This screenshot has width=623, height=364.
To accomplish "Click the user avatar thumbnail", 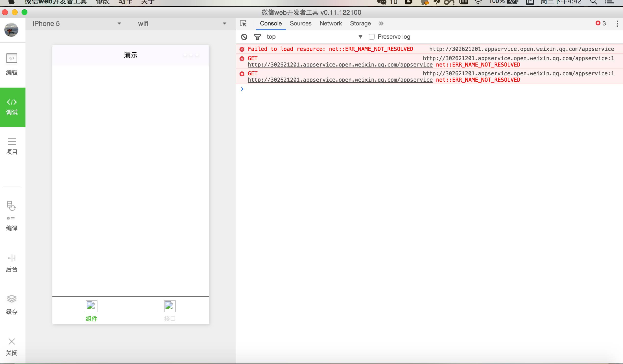I will (x=11, y=30).
